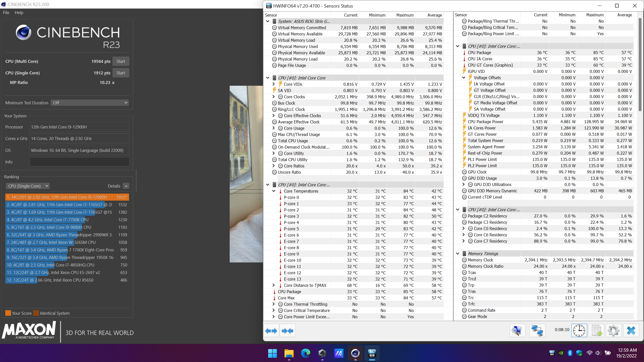
Task: Click the NVIDIA system tray icon
Action: click(x=561, y=353)
